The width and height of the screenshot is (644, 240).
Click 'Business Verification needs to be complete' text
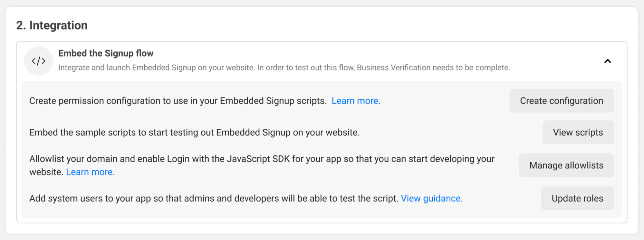click(433, 68)
